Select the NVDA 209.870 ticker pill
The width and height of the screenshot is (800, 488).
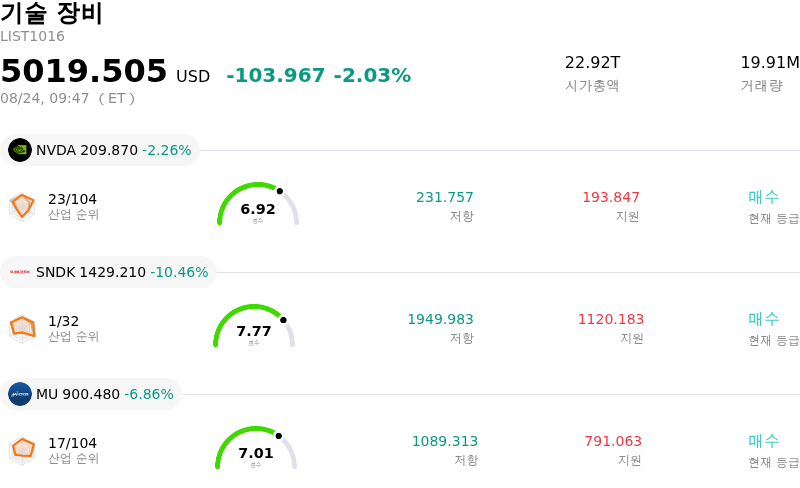coord(100,150)
